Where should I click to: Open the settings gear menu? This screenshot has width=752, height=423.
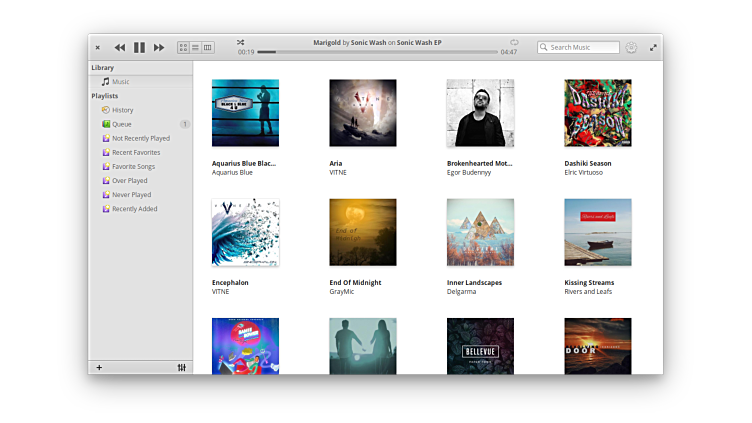click(631, 47)
